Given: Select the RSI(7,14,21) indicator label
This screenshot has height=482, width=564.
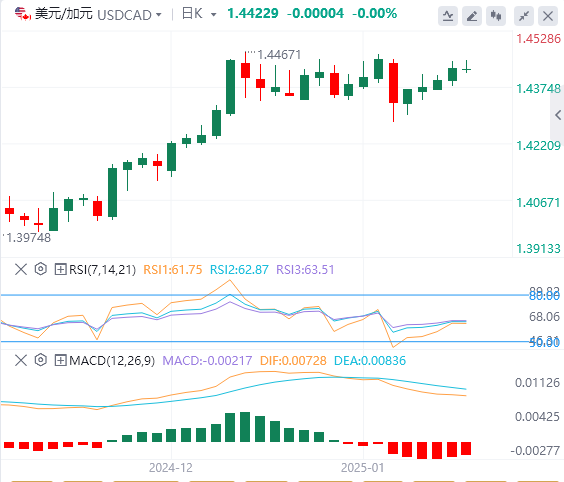Looking at the screenshot, I should point(103,269).
